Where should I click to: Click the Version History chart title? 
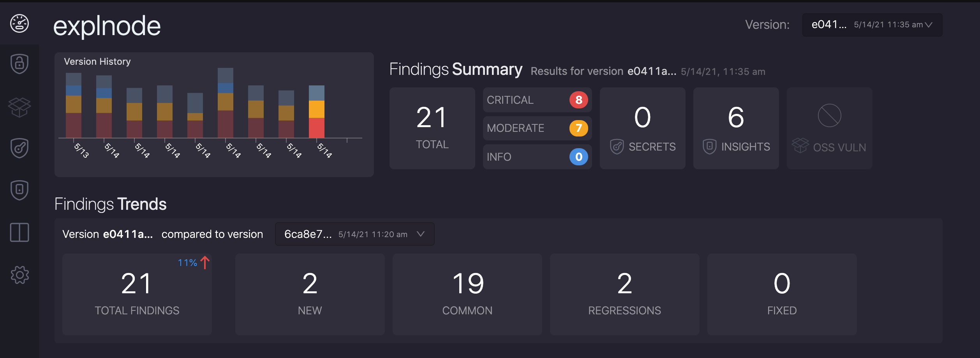(97, 62)
